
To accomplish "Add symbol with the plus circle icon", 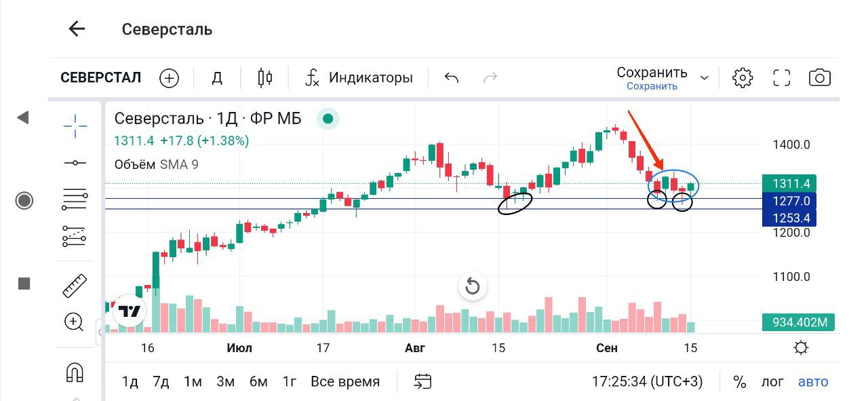I will [x=169, y=78].
